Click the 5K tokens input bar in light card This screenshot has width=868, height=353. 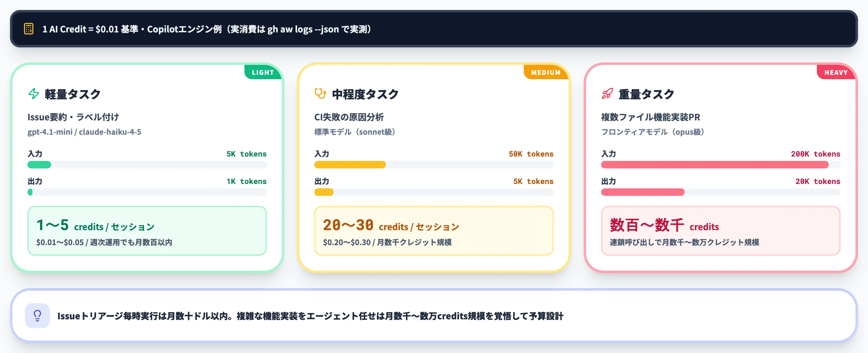click(147, 165)
